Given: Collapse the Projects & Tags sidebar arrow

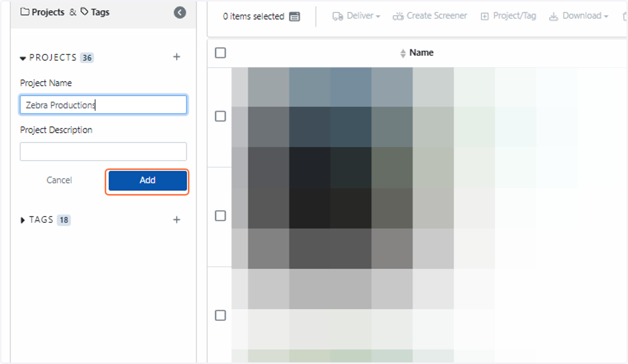Looking at the screenshot, I should pyautogui.click(x=180, y=13).
